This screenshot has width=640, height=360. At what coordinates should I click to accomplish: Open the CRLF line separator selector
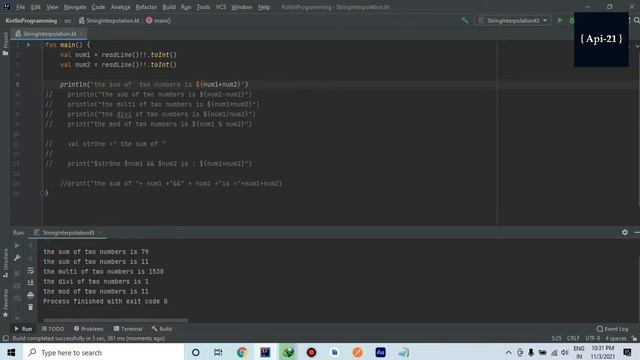point(573,338)
